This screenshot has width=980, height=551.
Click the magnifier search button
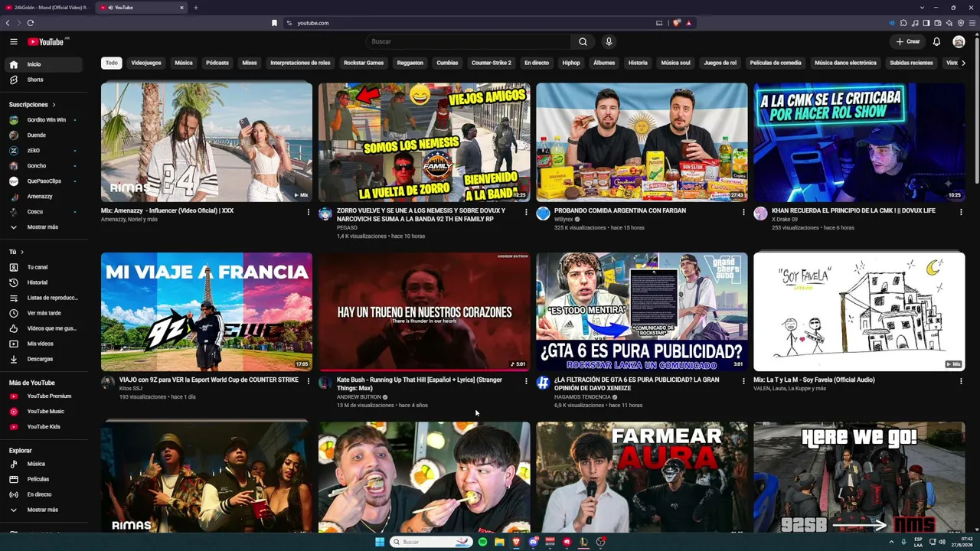pos(583,41)
